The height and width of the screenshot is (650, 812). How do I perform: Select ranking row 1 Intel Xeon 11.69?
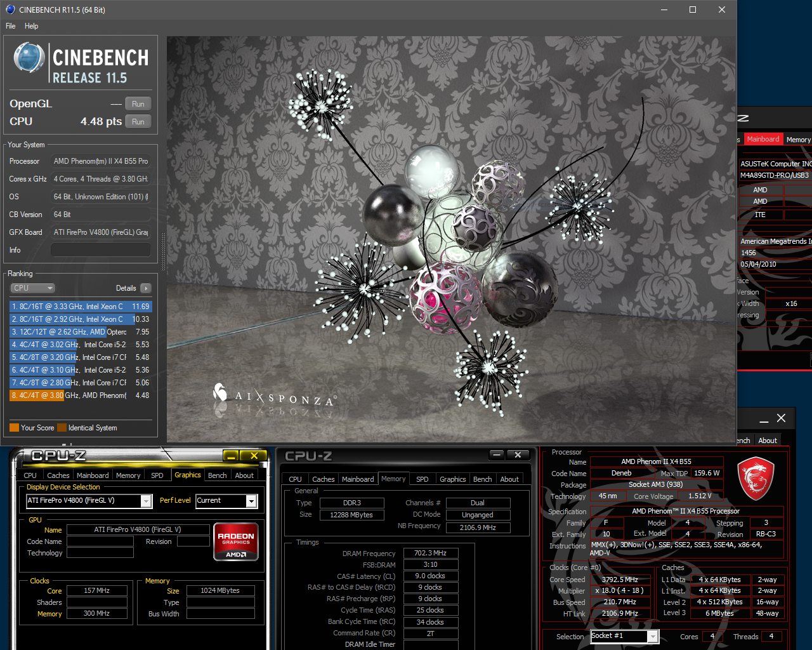pos(81,307)
